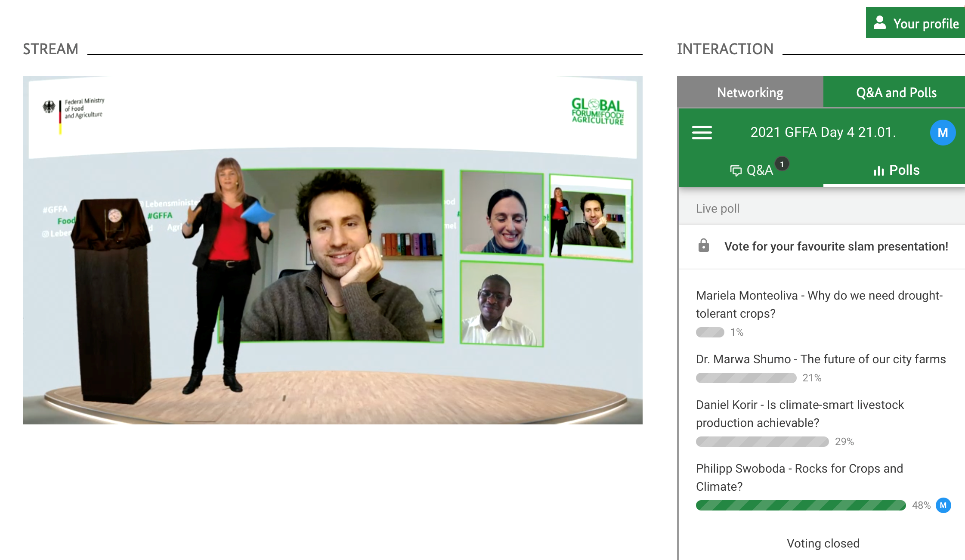The height and width of the screenshot is (560, 965).
Task: Click the green 48% progress bar
Action: (x=801, y=505)
